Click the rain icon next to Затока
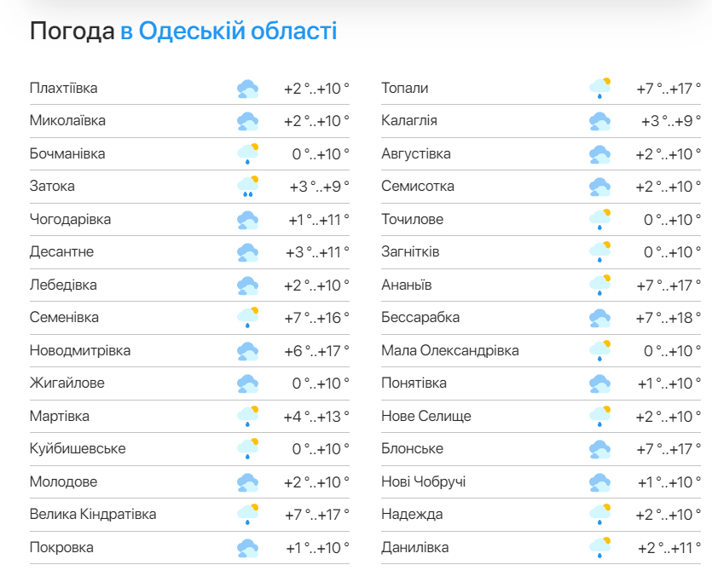712x588 pixels. pos(247,187)
